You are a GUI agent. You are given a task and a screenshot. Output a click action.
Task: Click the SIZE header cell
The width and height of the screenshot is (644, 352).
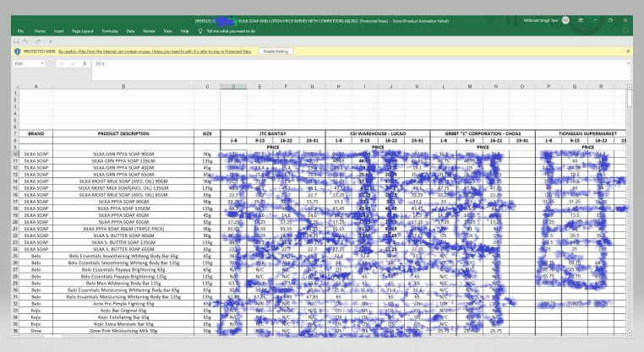(x=207, y=133)
